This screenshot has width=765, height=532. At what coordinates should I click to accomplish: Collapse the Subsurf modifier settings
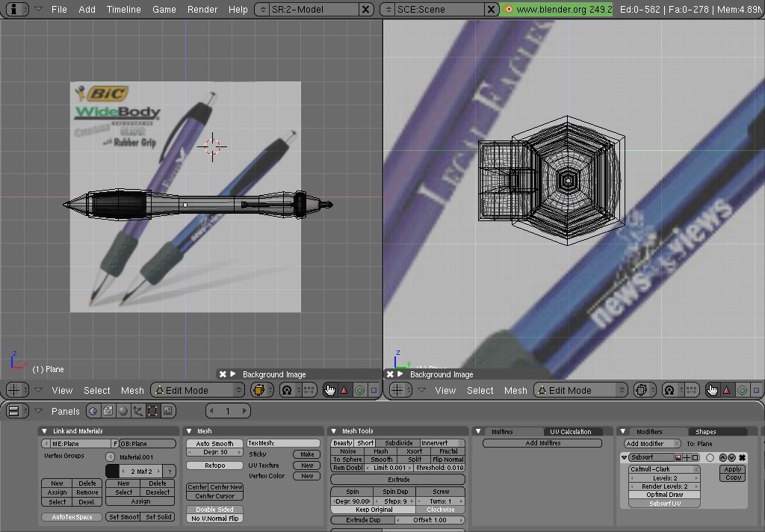pos(624,457)
